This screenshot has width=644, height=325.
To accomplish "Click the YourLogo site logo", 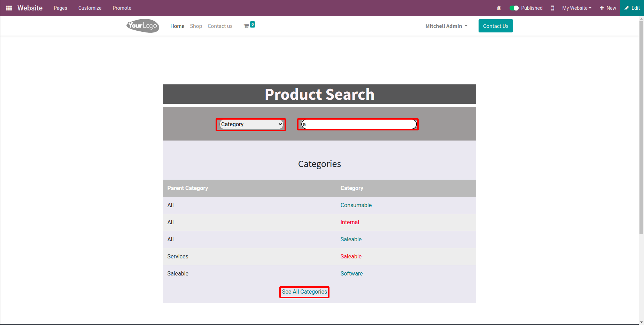I will click(x=143, y=26).
